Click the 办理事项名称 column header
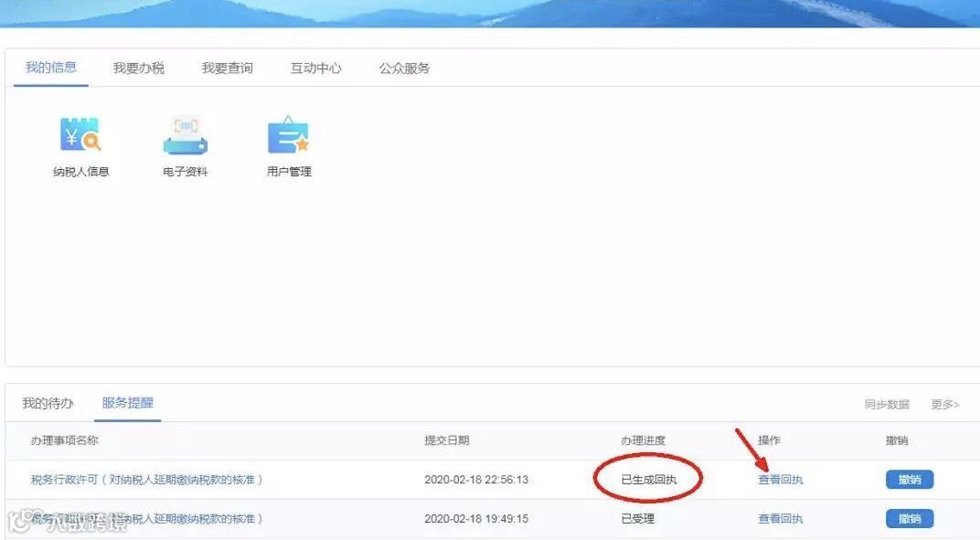This screenshot has height=540, width=980. [64, 440]
